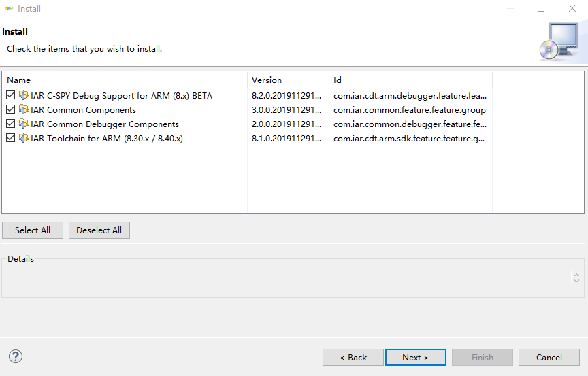This screenshot has height=376, width=588.
Task: Click the IAR Common Debugger Components feature icon
Action: (24, 124)
